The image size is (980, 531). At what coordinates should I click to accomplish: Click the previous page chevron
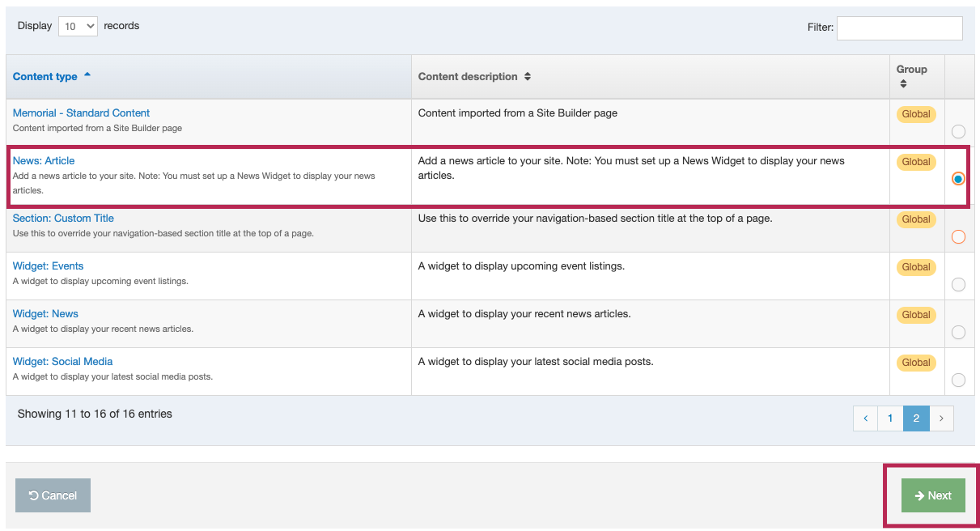point(865,418)
